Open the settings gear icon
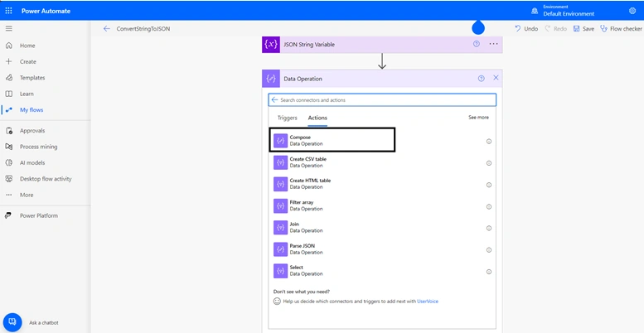644x333 pixels. coord(632,11)
